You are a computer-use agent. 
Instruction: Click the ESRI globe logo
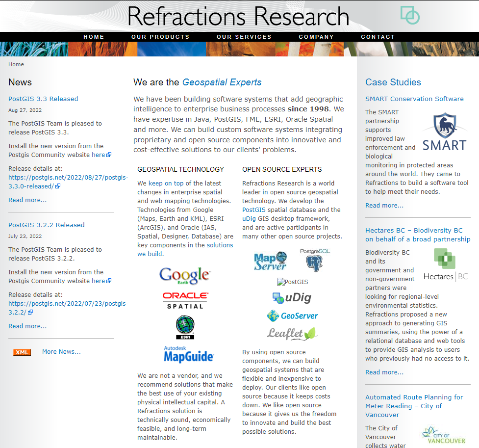point(185,327)
